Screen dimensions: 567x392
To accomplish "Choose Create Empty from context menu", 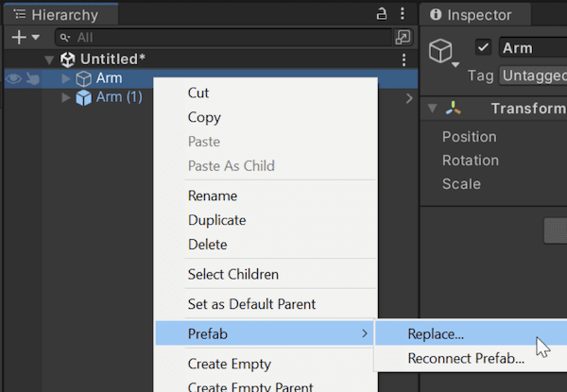I will point(266,364).
